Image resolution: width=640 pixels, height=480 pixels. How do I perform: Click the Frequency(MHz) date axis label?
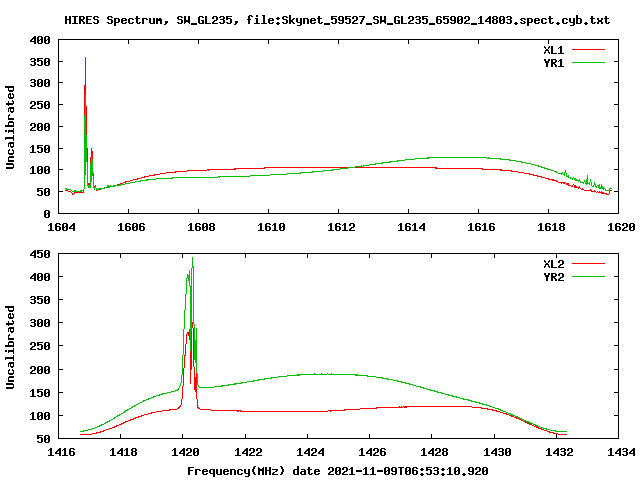[338, 471]
